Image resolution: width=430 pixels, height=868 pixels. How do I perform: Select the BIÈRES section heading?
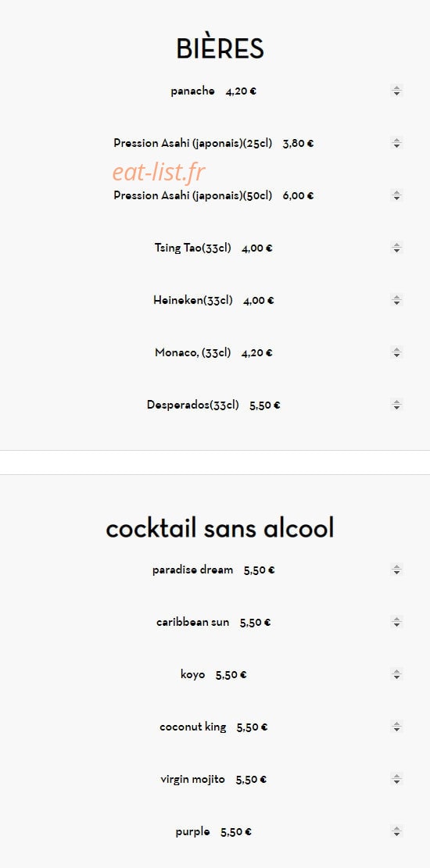click(220, 48)
